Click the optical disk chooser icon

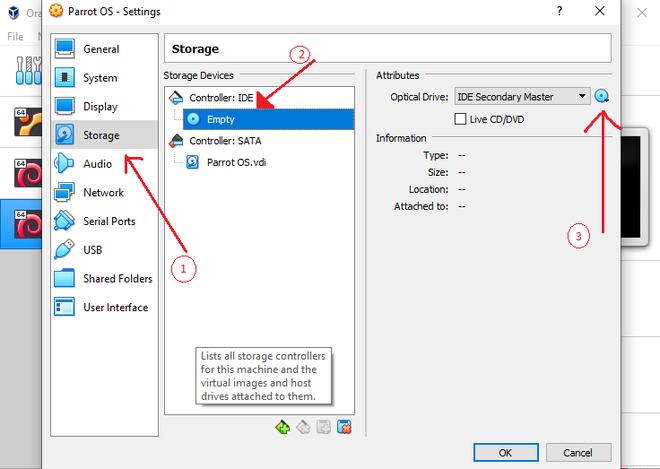tap(601, 97)
